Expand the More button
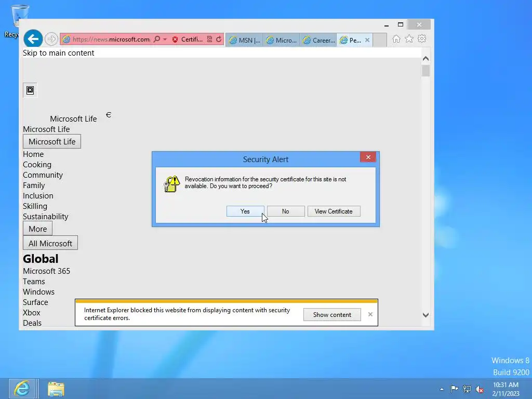The width and height of the screenshot is (532, 399). click(37, 229)
